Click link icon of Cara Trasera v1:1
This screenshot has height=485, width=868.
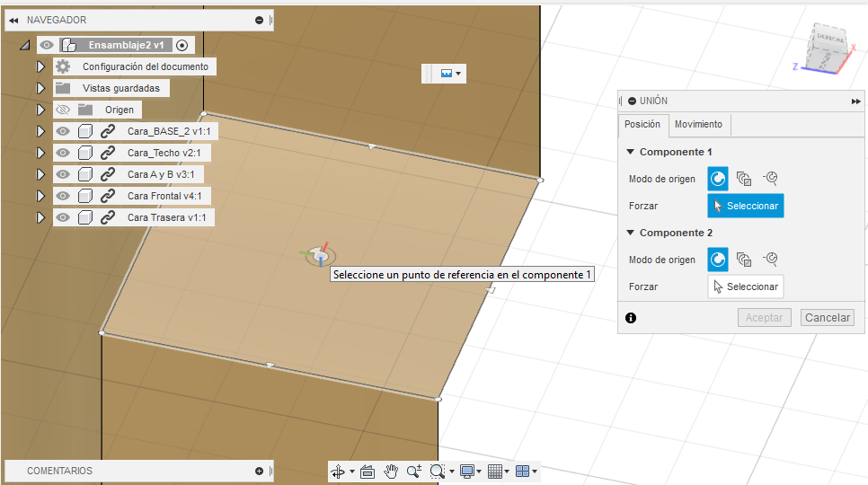tap(108, 217)
